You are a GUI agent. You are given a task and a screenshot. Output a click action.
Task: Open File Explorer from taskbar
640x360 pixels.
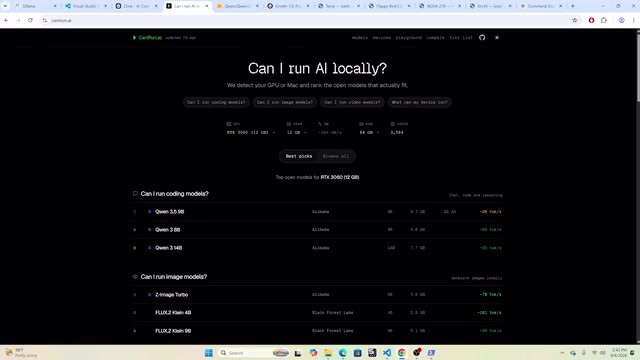pos(328,353)
